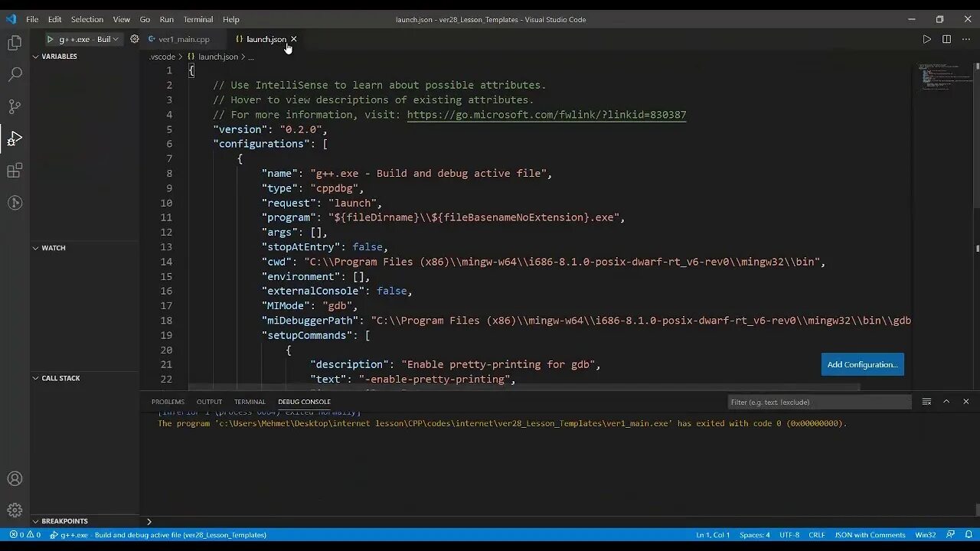
Task: Click the Run play icon in editor title
Action: 926,39
